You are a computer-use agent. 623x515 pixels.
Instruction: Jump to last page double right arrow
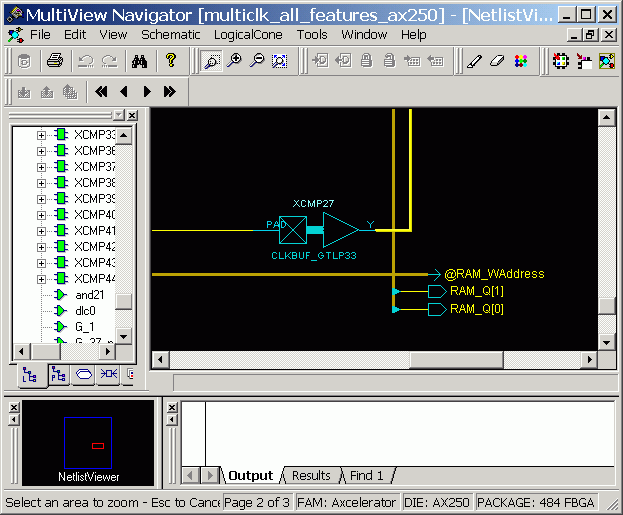(170, 92)
